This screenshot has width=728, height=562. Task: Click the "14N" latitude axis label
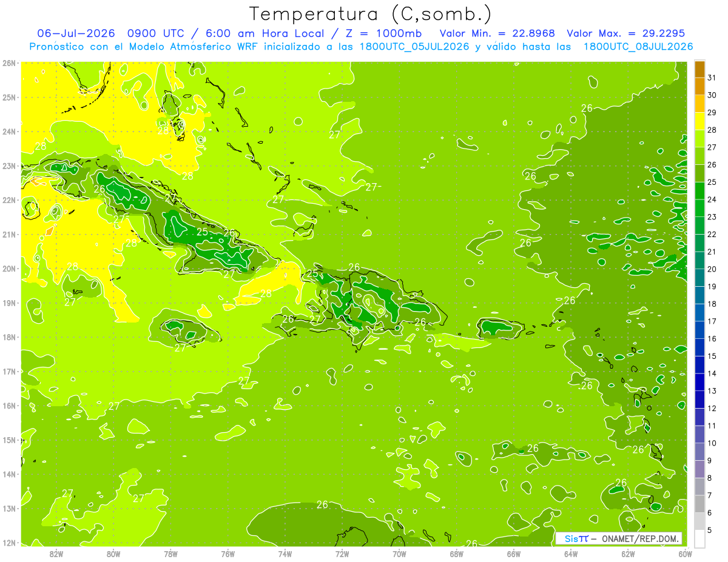pos(9,474)
